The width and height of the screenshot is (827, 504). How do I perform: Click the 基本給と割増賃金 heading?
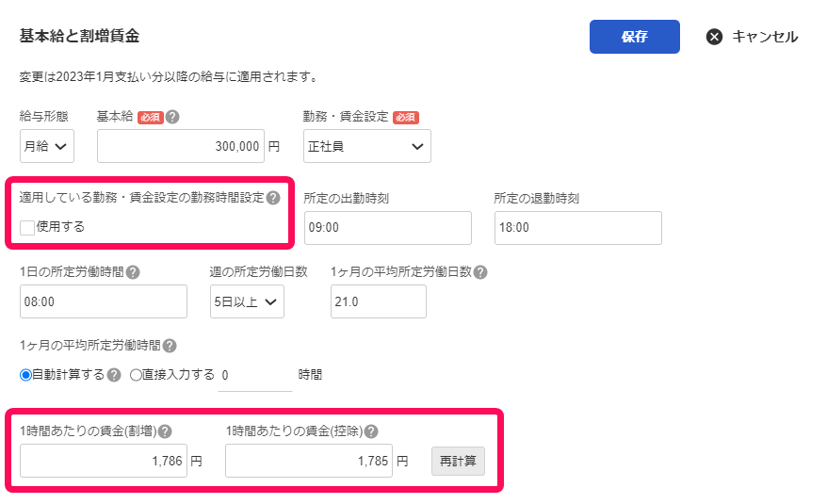tap(79, 36)
